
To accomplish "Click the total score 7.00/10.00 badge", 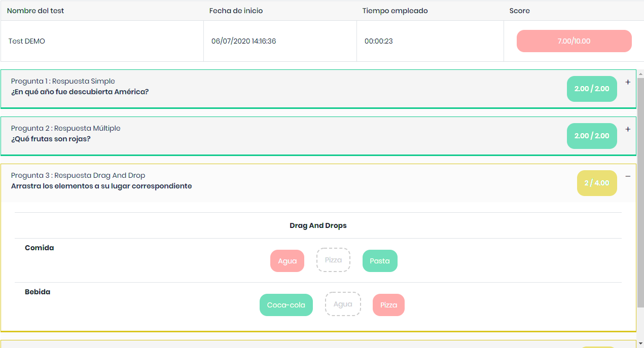I will 574,41.
